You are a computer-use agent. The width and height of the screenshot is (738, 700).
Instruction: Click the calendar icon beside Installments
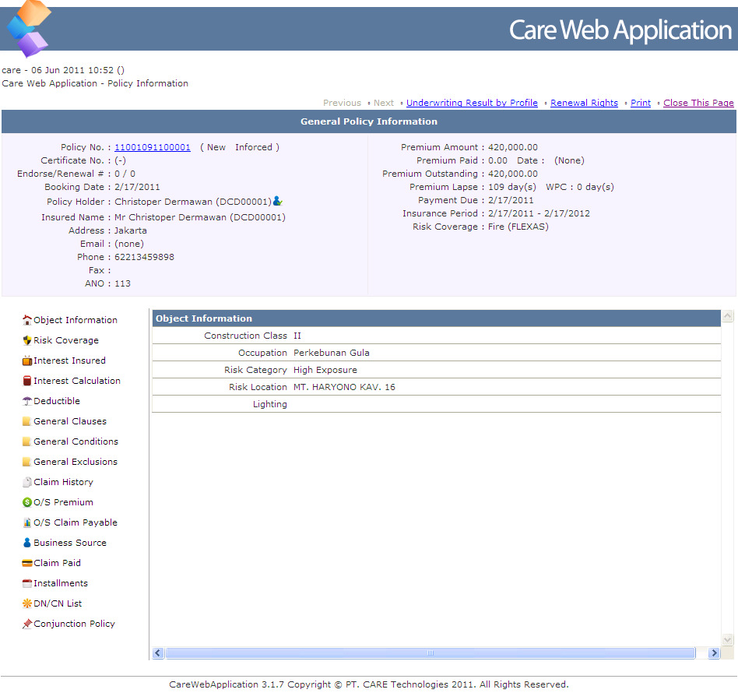click(27, 583)
